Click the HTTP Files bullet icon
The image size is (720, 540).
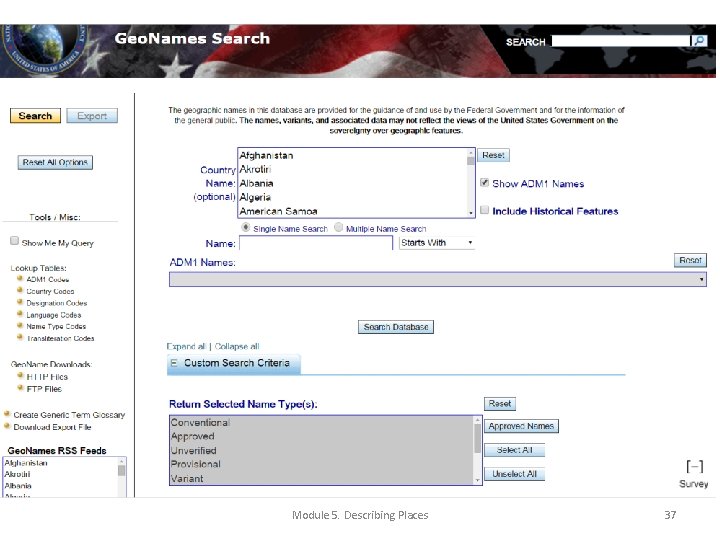(x=20, y=376)
